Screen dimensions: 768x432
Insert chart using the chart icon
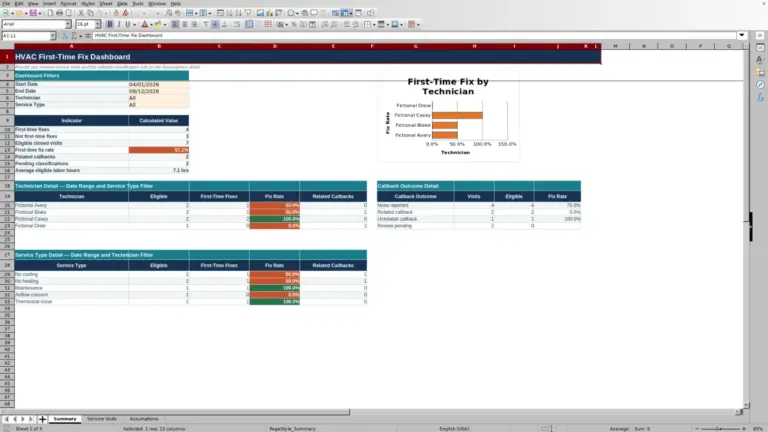coord(269,13)
